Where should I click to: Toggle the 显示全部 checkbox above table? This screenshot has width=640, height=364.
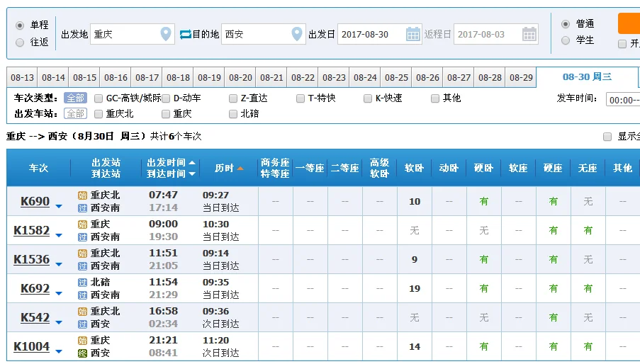coord(607,137)
